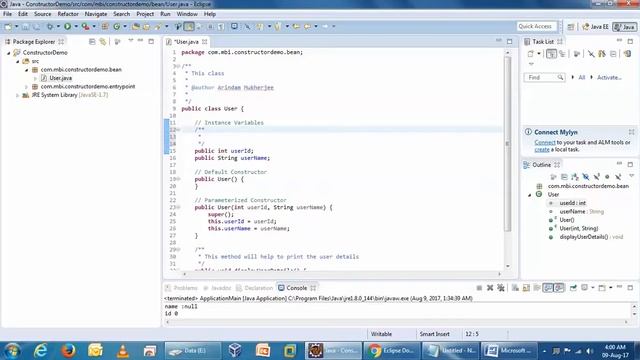
Task: Click Collapse All in Package Explorer
Action: point(92,42)
